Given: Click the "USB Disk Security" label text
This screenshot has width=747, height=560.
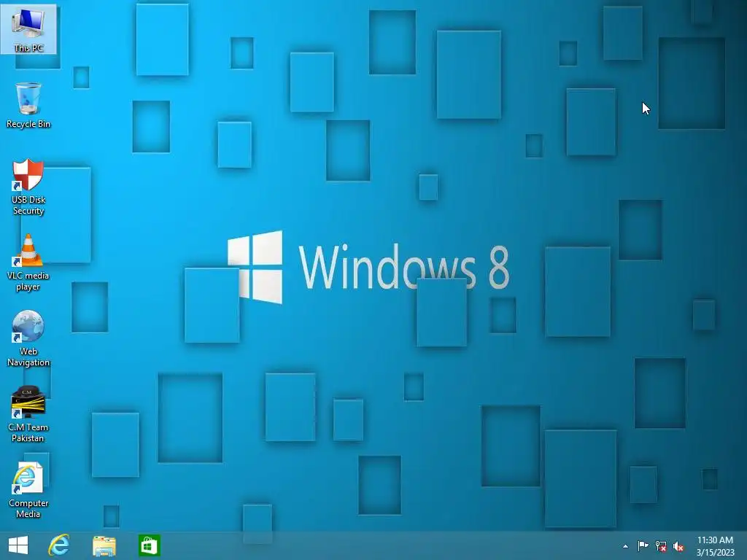Looking at the screenshot, I should point(28,205).
